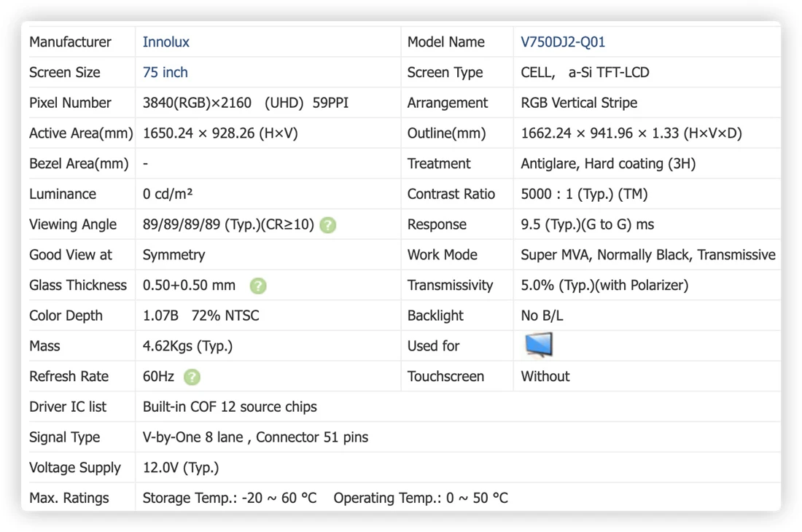Click the help icon beside Glass Thickness

[x=258, y=286]
